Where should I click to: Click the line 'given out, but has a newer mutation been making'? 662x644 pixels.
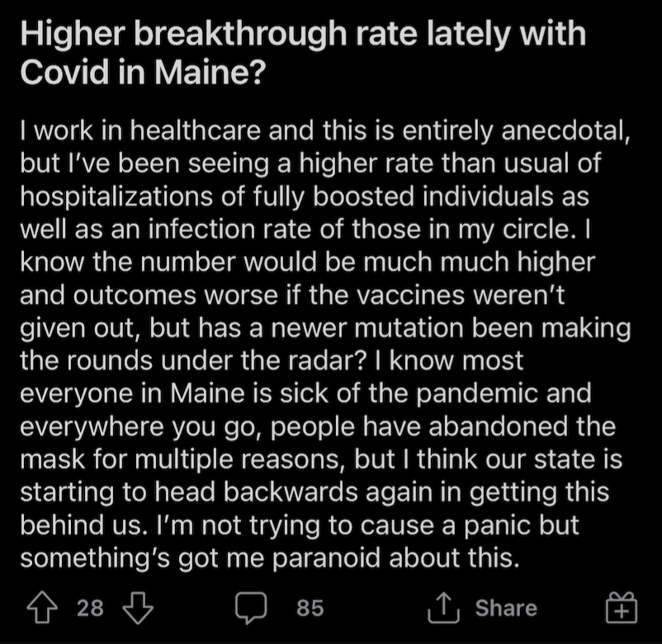325,329
